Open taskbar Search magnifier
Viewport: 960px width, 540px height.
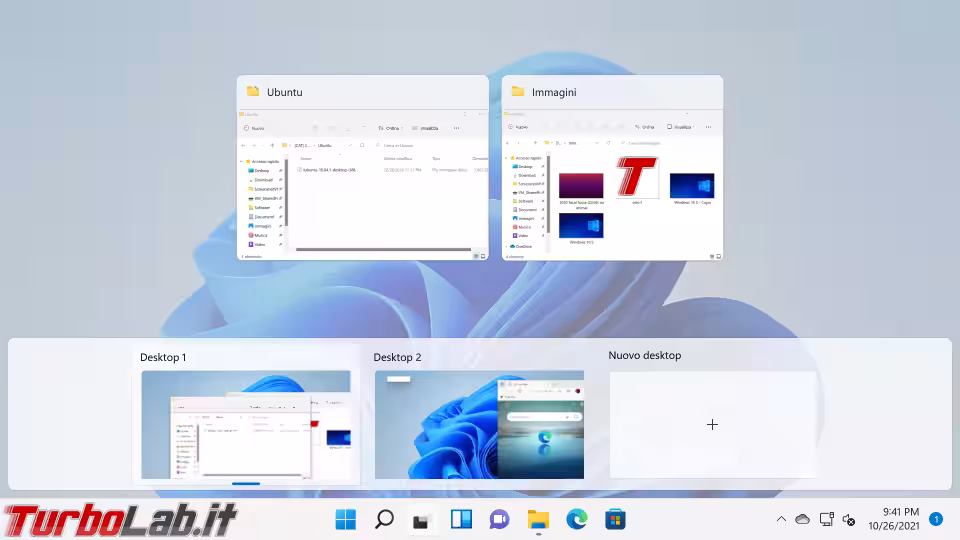[384, 519]
